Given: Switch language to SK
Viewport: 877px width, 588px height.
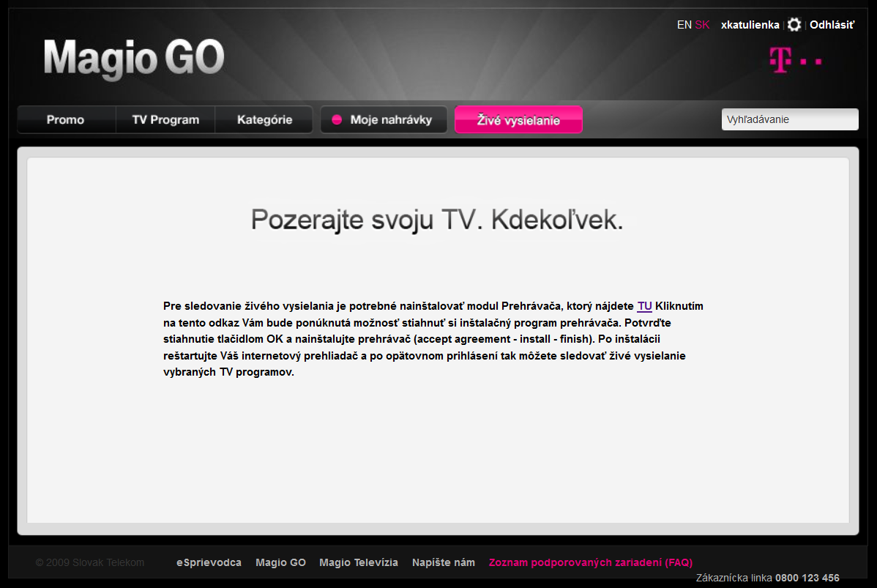Looking at the screenshot, I should pyautogui.click(x=702, y=25).
